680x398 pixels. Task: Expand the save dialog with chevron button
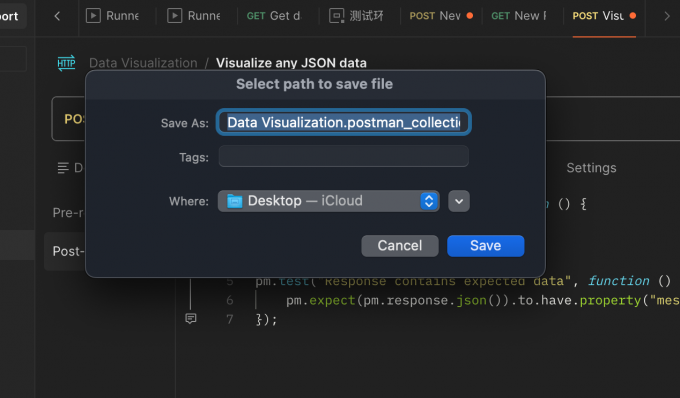tap(459, 201)
